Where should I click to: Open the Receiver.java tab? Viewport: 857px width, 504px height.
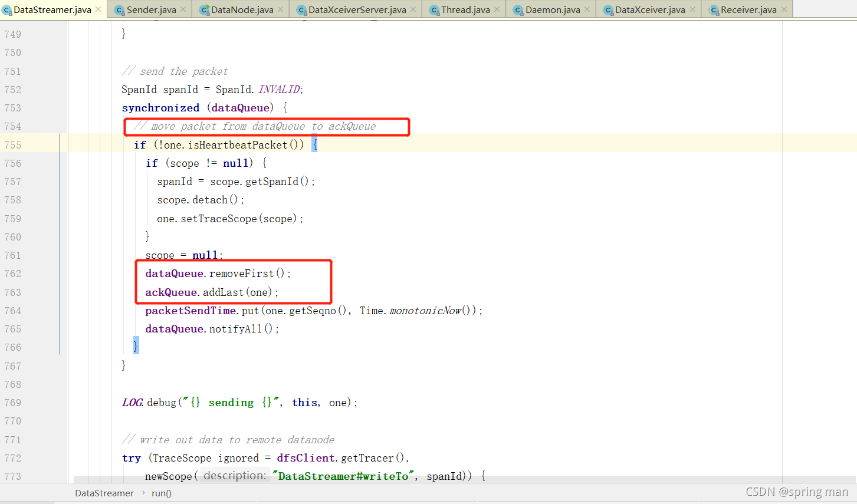tap(748, 9)
